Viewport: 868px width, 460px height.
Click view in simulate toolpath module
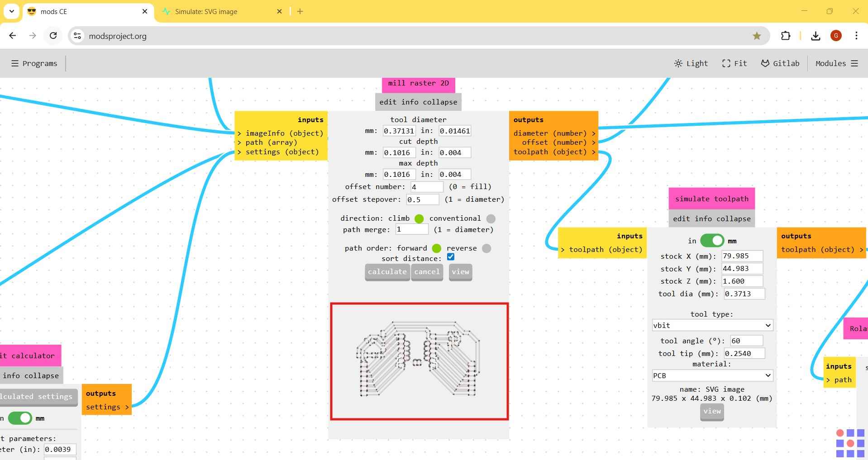point(712,412)
